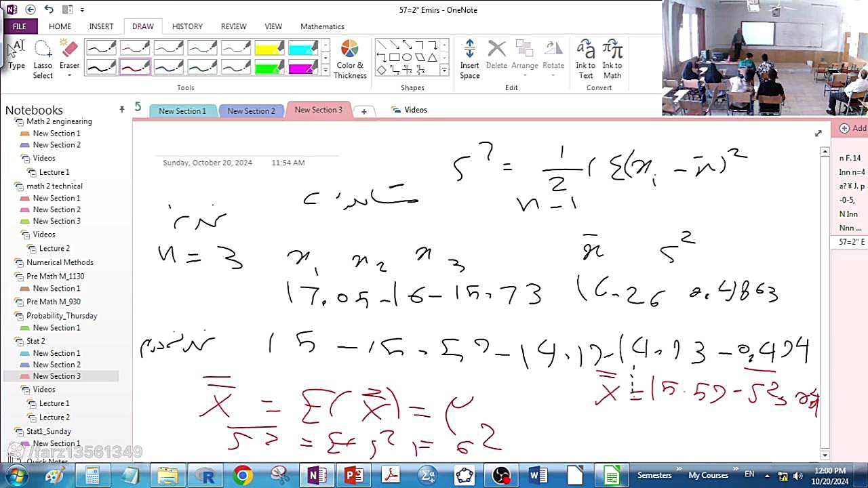Click the Back navigation arrow in title bar
This screenshot has width=868, height=488.
31,9
